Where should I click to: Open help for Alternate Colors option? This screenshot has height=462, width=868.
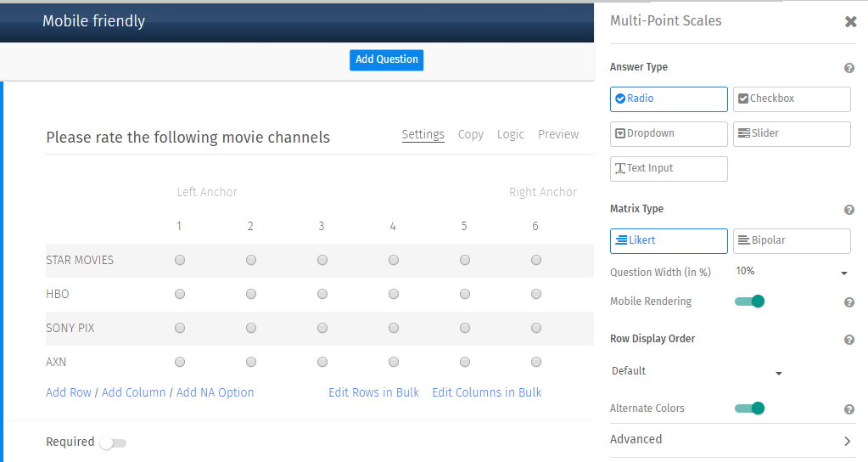tap(848, 409)
